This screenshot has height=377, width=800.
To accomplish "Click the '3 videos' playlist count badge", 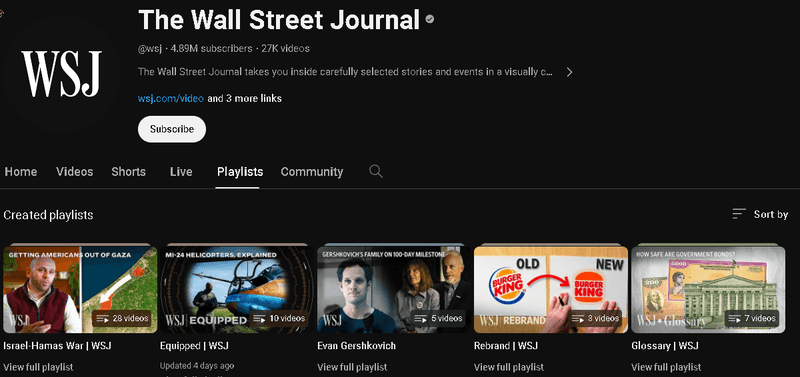I will (x=595, y=318).
